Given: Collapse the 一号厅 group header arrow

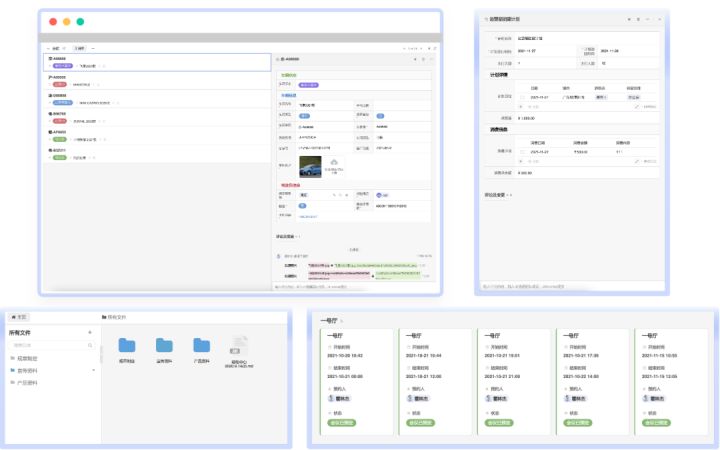Looking at the screenshot, I should (x=342, y=321).
